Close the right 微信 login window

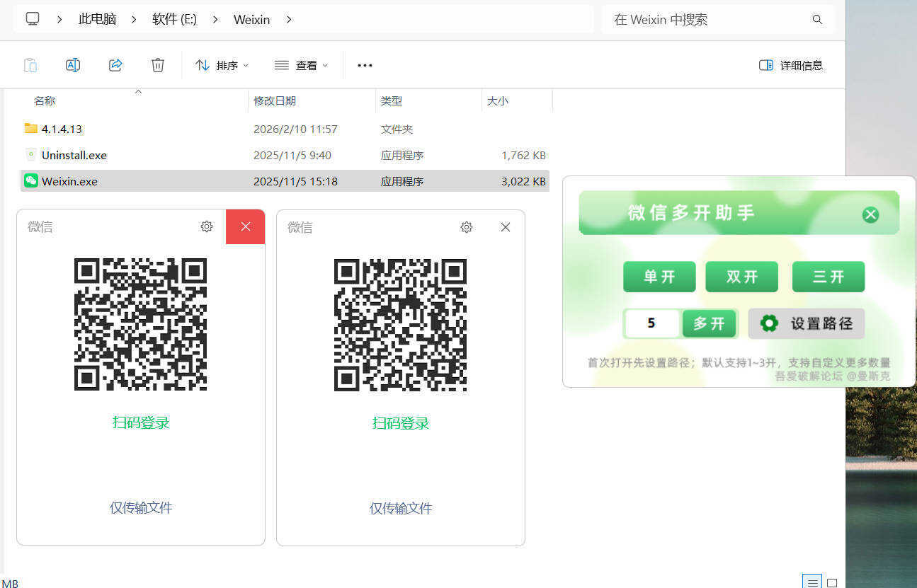click(x=505, y=227)
